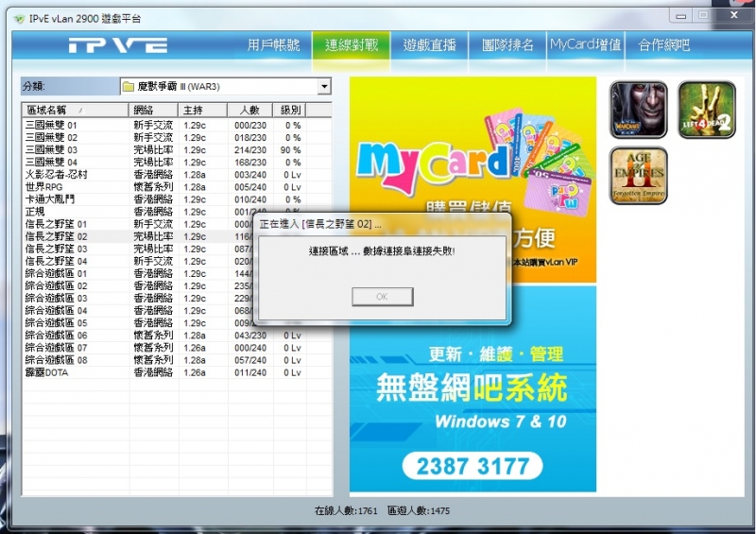Image resolution: width=756 pixels, height=534 pixels.
Task: Select row 信長之野望 02
Action: click(x=177, y=236)
